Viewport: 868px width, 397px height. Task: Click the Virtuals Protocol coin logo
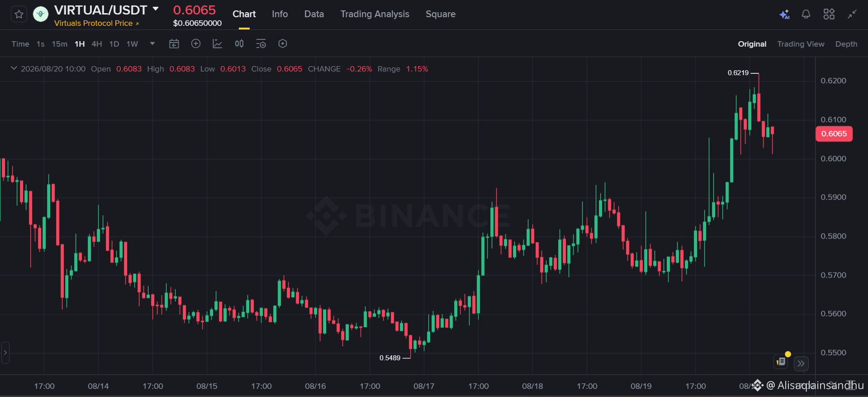coord(41,14)
